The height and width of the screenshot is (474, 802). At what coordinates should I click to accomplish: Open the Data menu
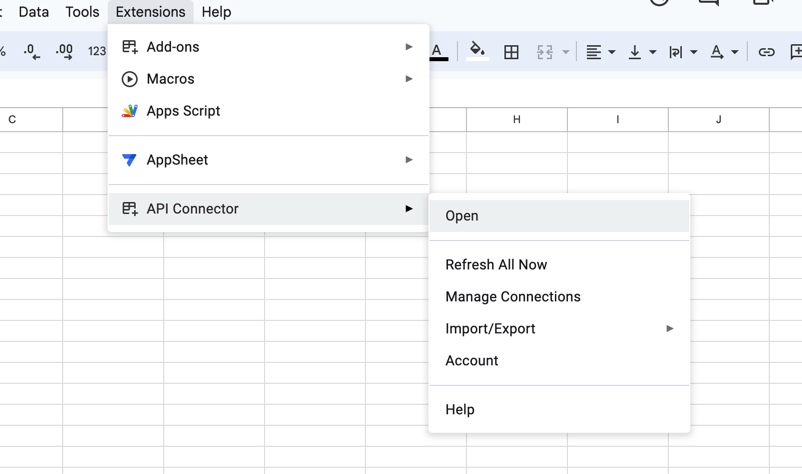pyautogui.click(x=34, y=12)
